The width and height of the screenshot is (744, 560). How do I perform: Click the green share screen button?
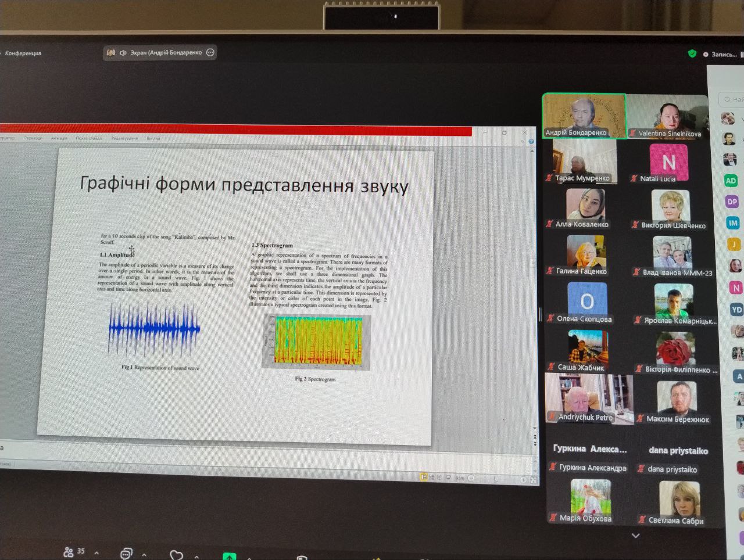230,557
